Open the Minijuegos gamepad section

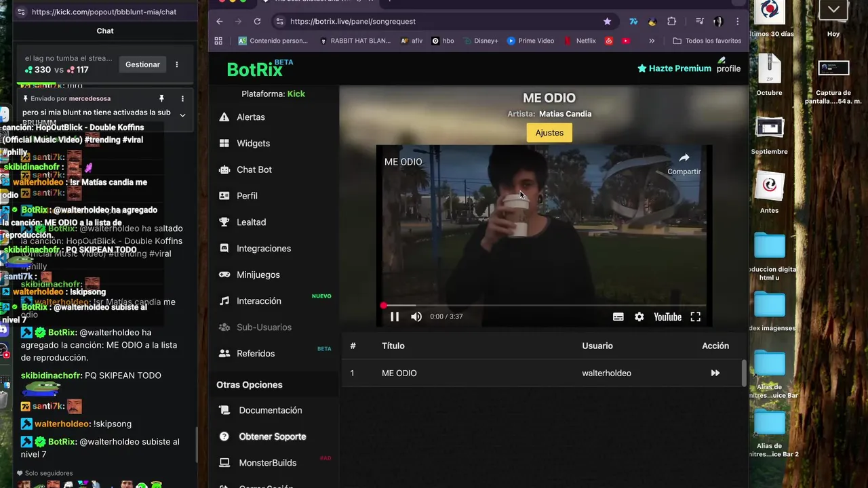[258, 274]
